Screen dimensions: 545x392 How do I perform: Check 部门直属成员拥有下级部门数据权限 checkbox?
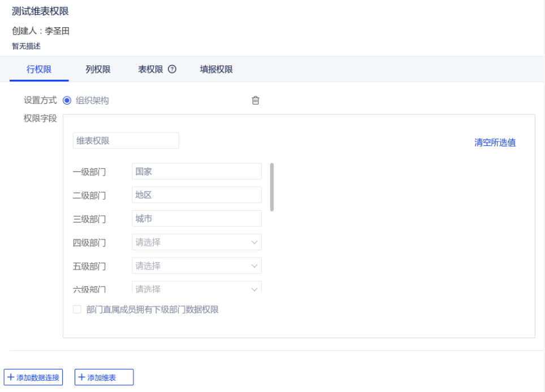point(77,310)
